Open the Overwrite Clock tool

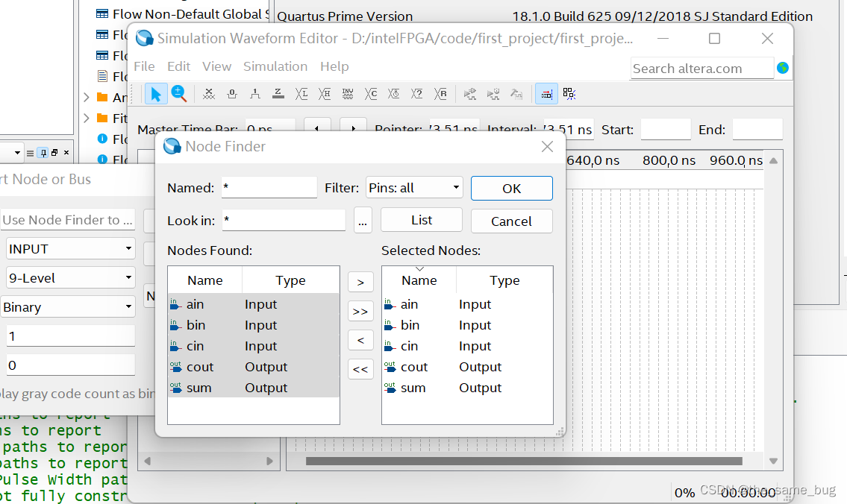394,94
